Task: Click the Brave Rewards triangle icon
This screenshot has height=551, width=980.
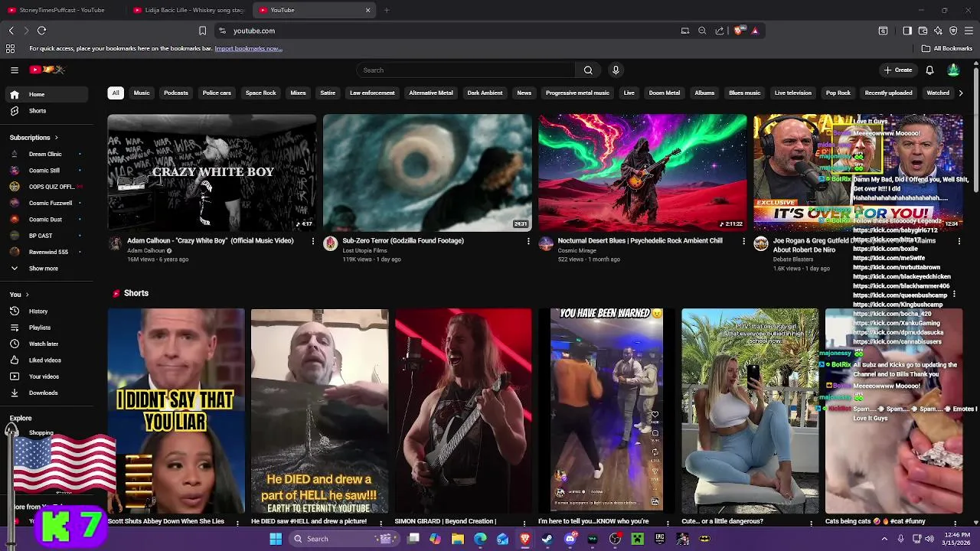Action: (x=755, y=31)
